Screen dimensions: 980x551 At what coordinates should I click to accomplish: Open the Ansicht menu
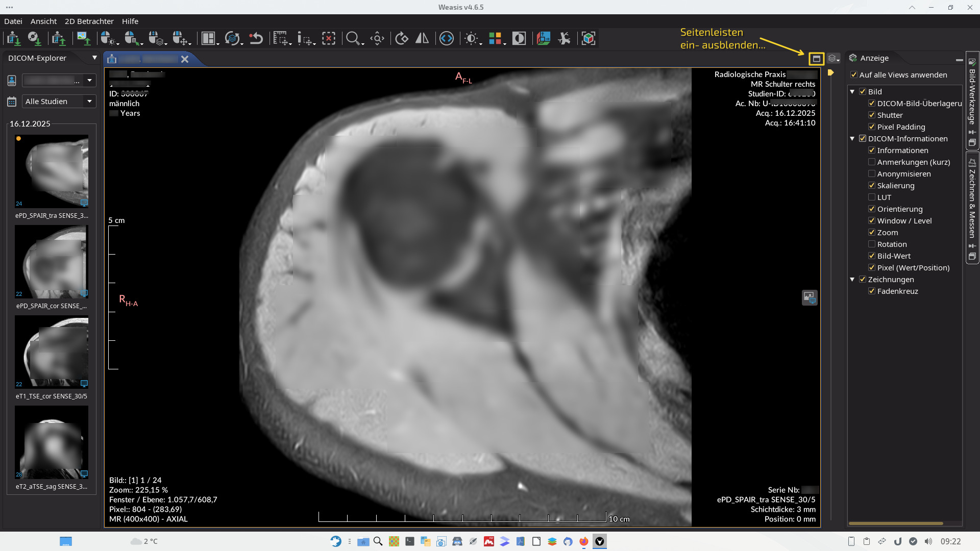pyautogui.click(x=43, y=21)
